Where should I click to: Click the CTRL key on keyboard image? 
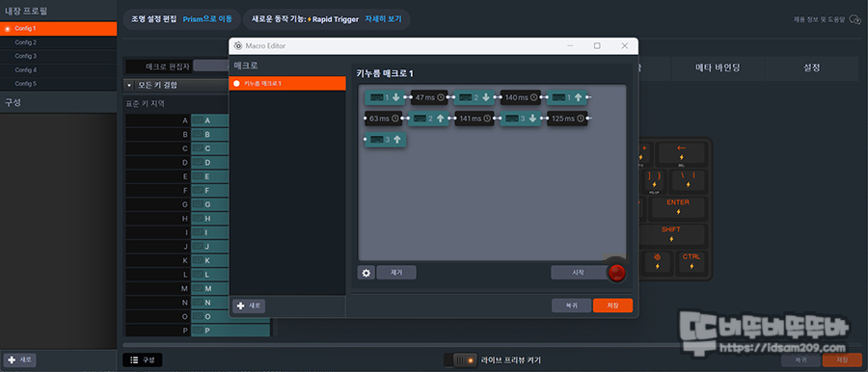pyautogui.click(x=691, y=262)
